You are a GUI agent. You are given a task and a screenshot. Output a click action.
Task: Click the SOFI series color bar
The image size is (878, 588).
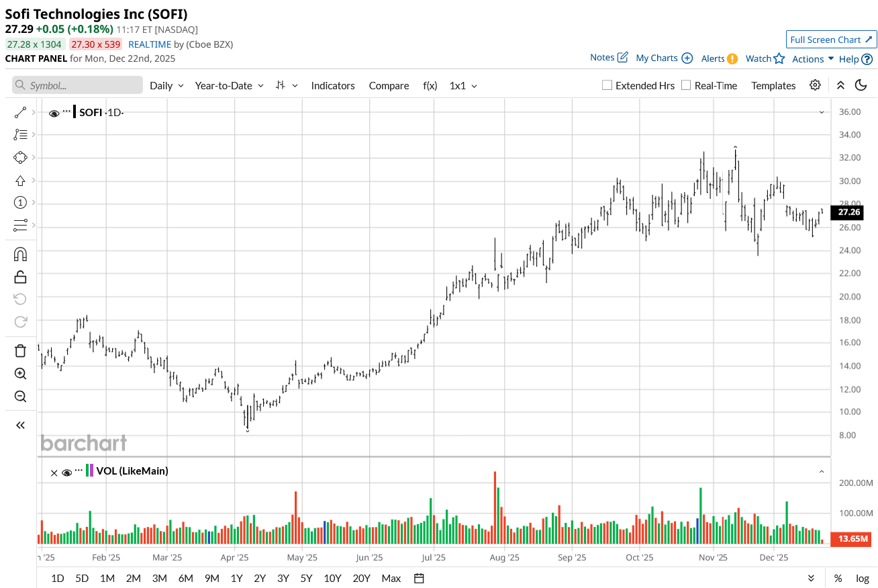tap(75, 112)
